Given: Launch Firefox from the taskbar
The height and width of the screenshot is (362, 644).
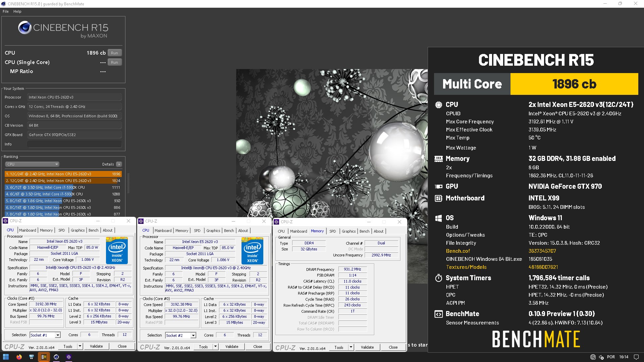Looking at the screenshot, I should (x=19, y=357).
